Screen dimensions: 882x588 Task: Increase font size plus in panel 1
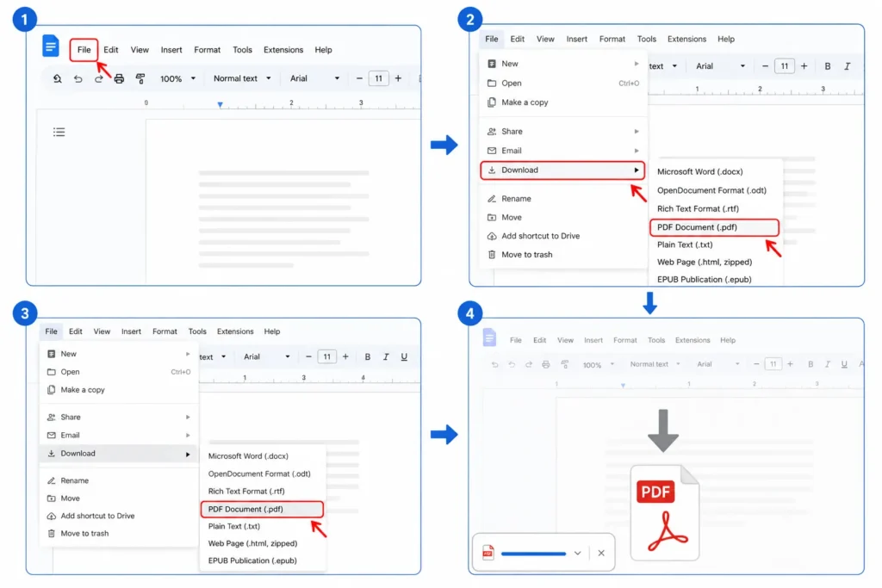[x=398, y=78]
